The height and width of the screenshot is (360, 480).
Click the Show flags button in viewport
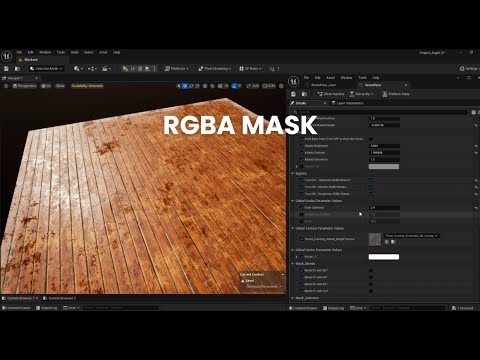coord(60,86)
